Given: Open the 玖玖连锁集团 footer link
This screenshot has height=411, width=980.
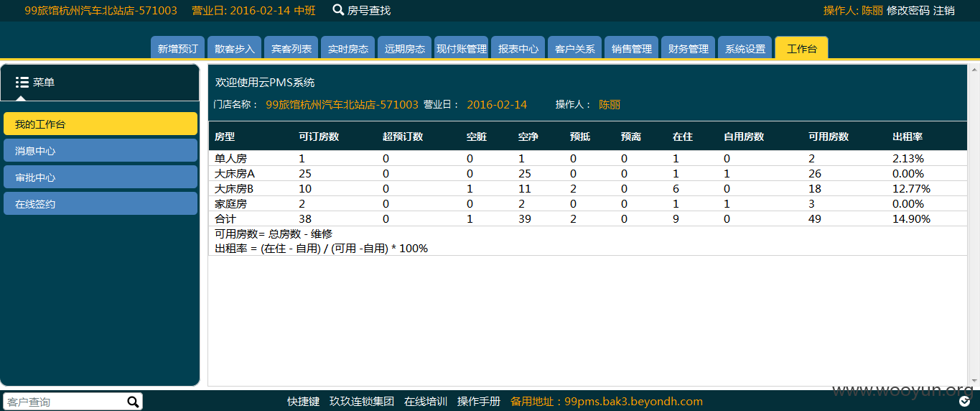Looking at the screenshot, I should pos(362,401).
